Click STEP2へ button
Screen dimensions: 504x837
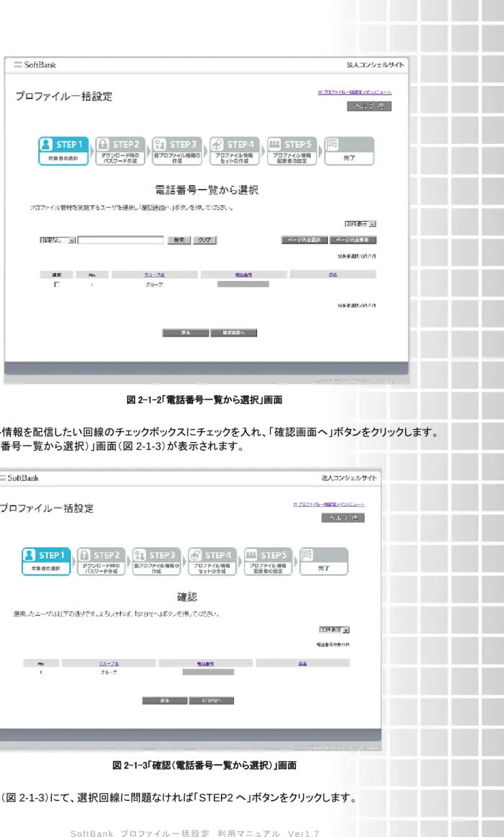(212, 701)
